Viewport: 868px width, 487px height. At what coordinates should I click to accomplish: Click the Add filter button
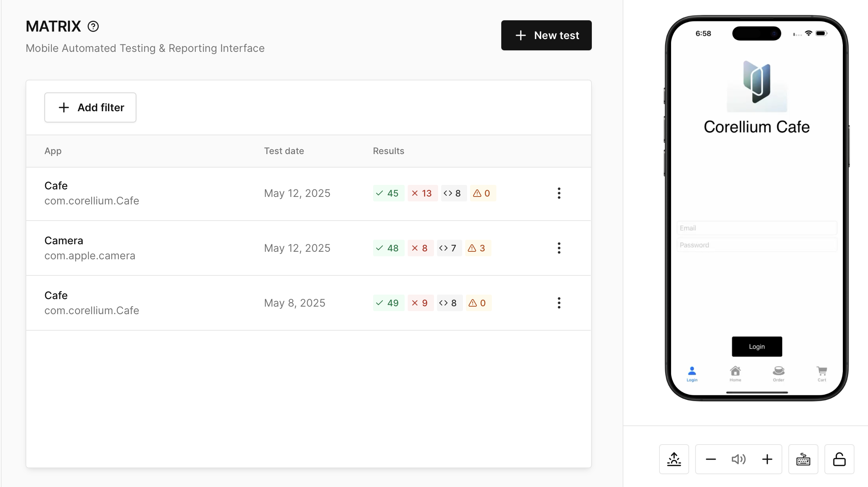click(90, 107)
